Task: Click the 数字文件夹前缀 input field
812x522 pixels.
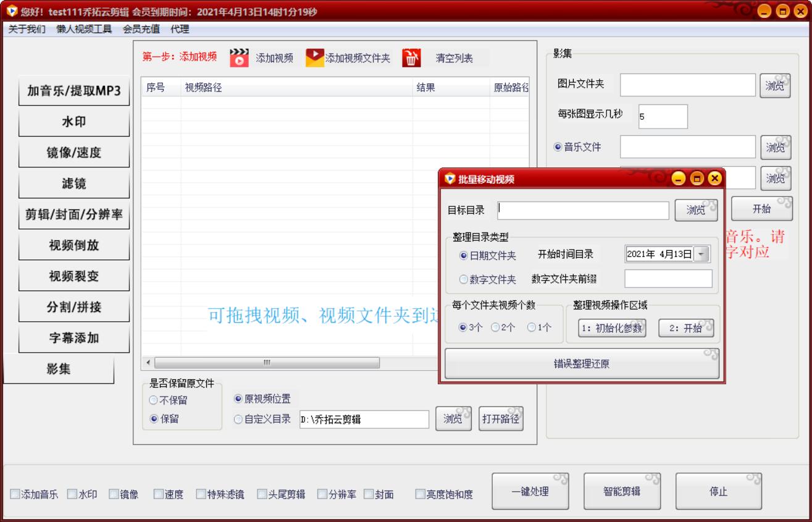Action: (x=668, y=279)
